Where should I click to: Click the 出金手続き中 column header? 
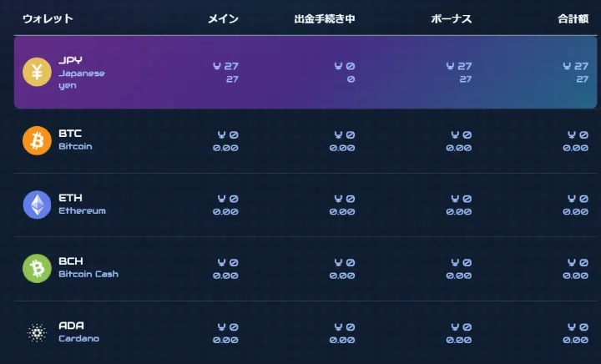(324, 18)
